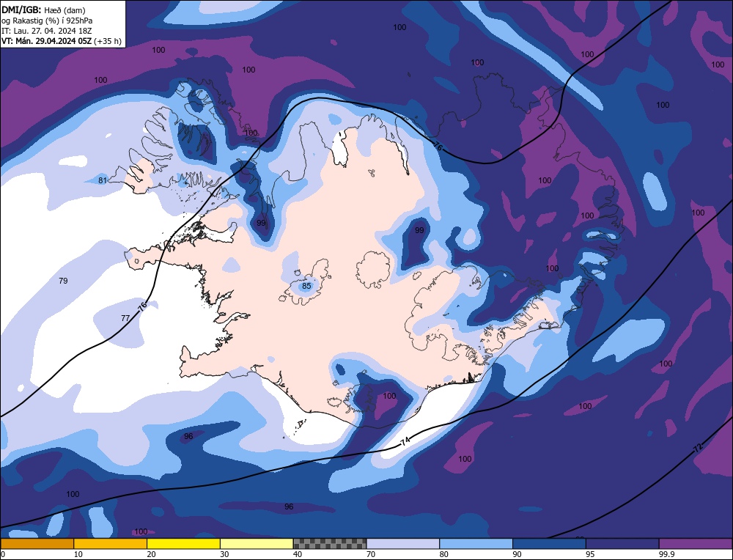Click the 'og Rakastig (%) í 925hPa' line
733x560 pixels.
[47, 21]
